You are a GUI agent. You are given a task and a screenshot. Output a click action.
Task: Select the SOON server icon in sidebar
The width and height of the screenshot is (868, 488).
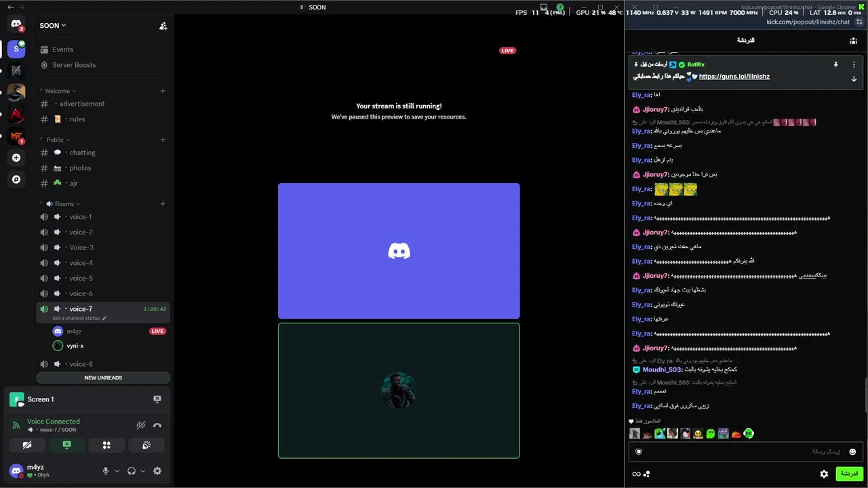pyautogui.click(x=16, y=49)
